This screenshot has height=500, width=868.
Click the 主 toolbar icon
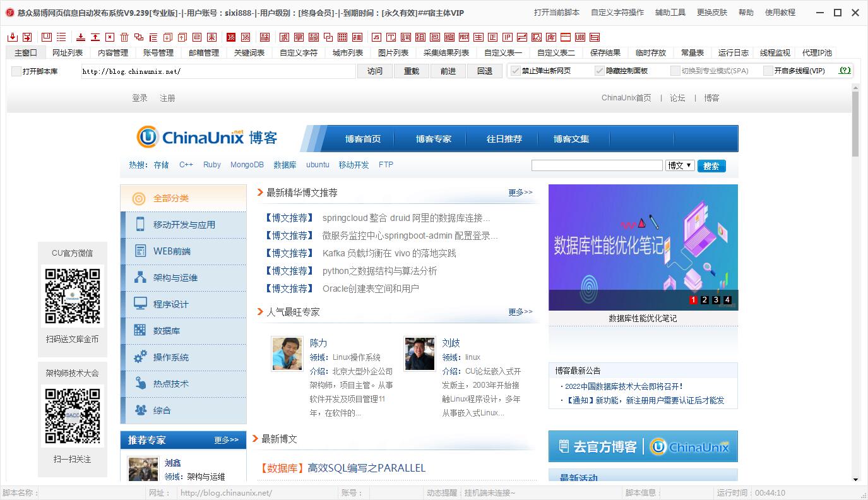coord(479,37)
